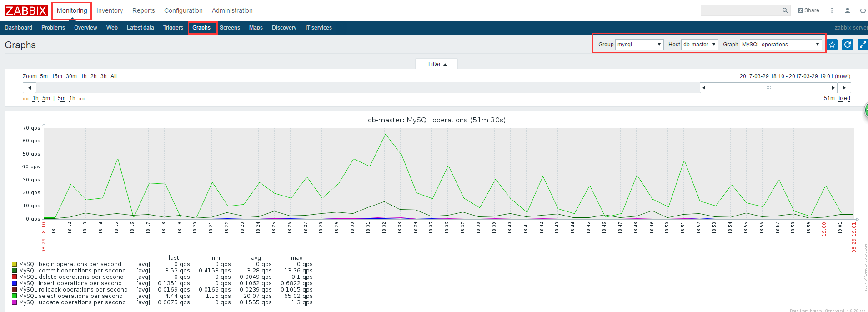Click the search magnifier icon

(785, 10)
